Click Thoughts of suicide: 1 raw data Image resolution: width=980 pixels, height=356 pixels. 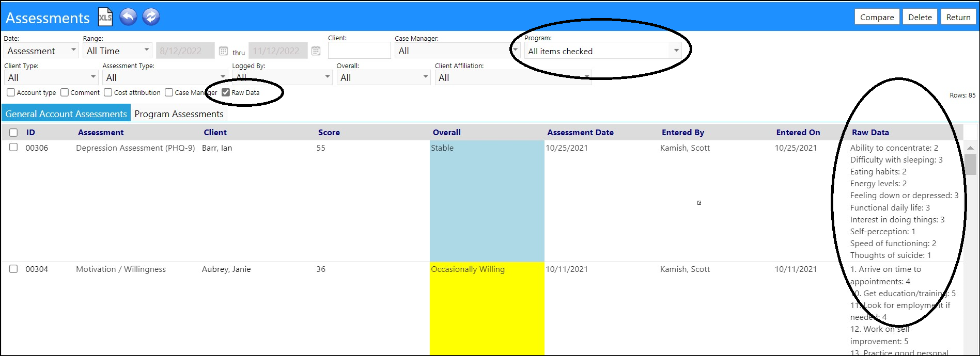pyautogui.click(x=891, y=255)
